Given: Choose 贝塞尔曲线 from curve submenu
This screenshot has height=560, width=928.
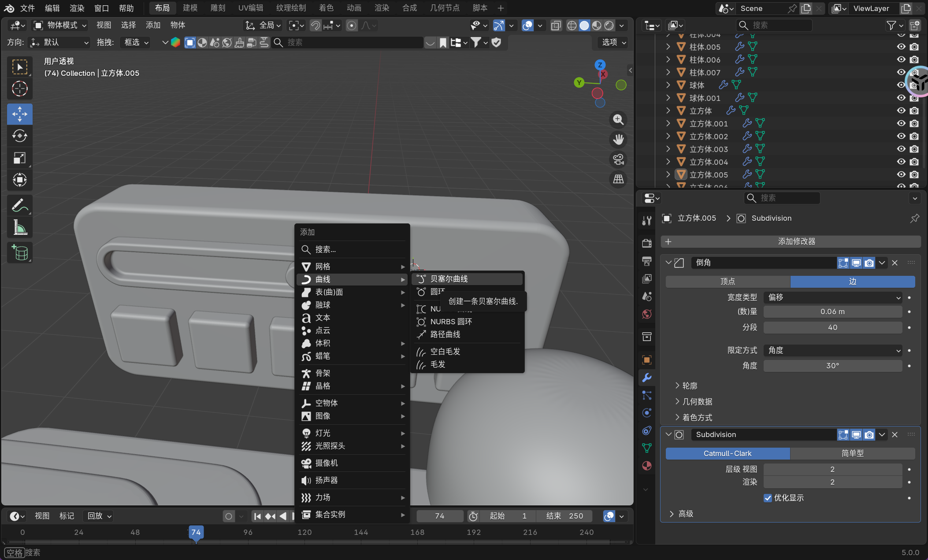Looking at the screenshot, I should [x=449, y=279].
